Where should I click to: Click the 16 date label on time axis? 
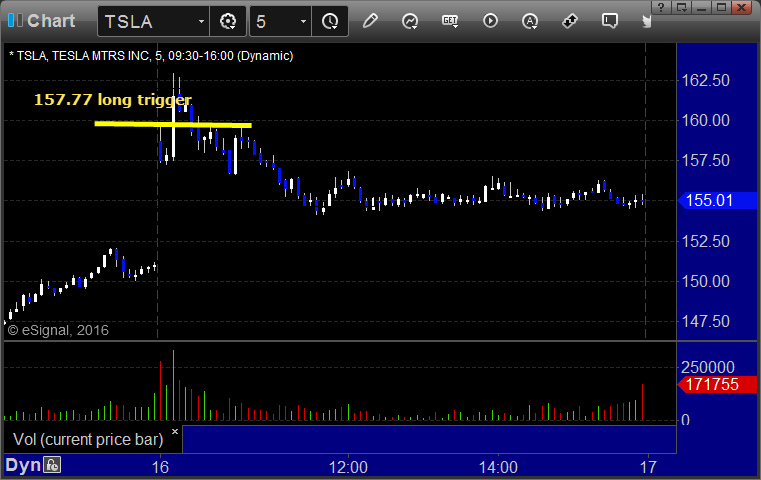click(160, 467)
